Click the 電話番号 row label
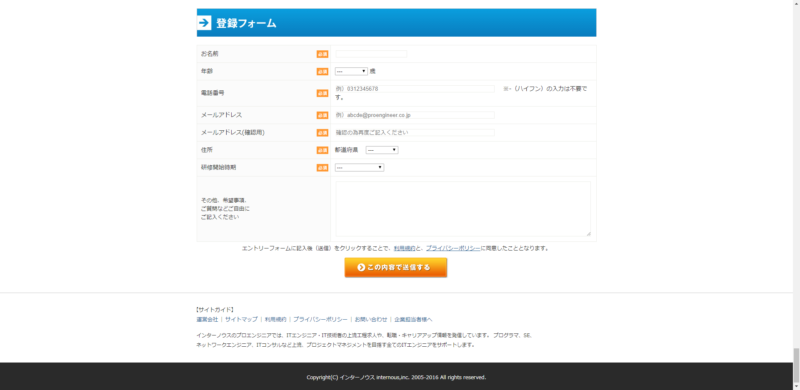Screen dimensions: 800x390 (x=213, y=93)
